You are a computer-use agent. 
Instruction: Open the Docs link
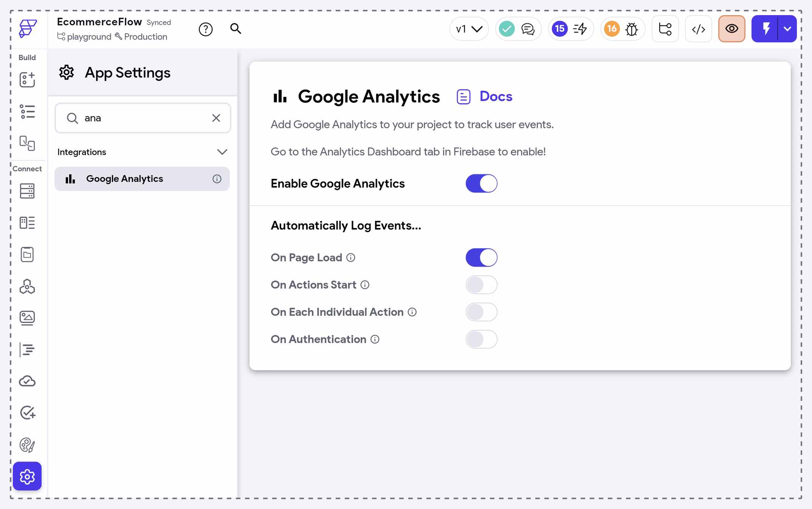tap(485, 96)
